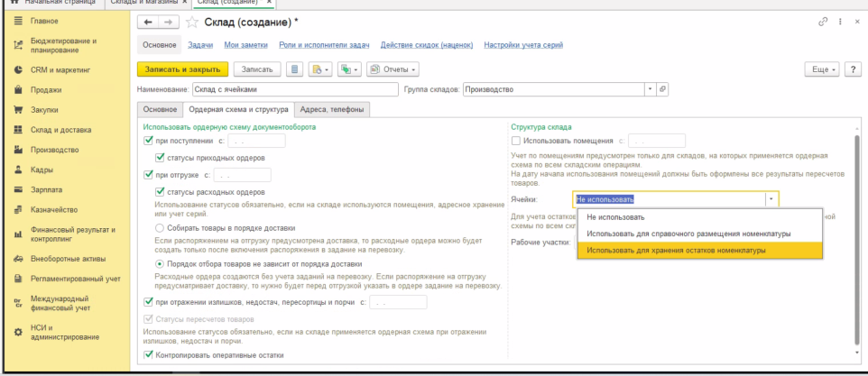Enable 'Использовать помещения' checkbox
The width and height of the screenshot is (868, 376).
pyautogui.click(x=516, y=142)
